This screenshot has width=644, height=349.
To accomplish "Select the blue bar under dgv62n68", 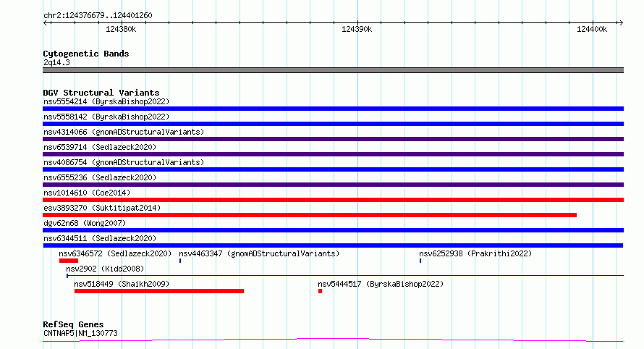I will point(333,230).
